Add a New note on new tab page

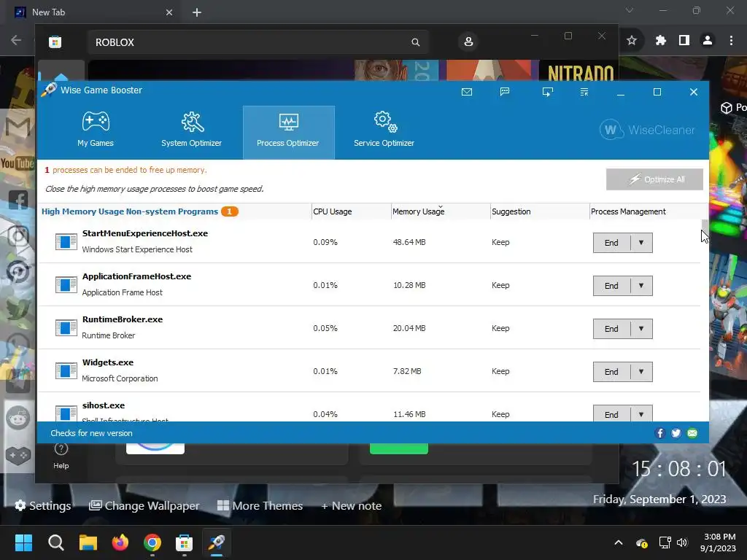pyautogui.click(x=351, y=506)
